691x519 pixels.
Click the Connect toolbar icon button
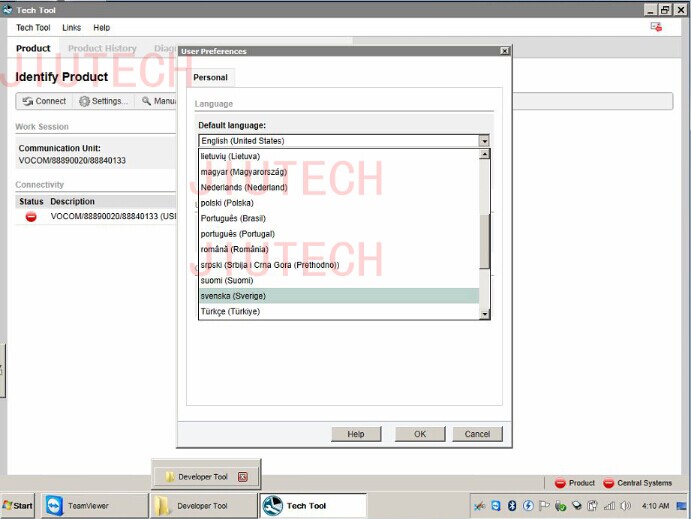pyautogui.click(x=43, y=101)
